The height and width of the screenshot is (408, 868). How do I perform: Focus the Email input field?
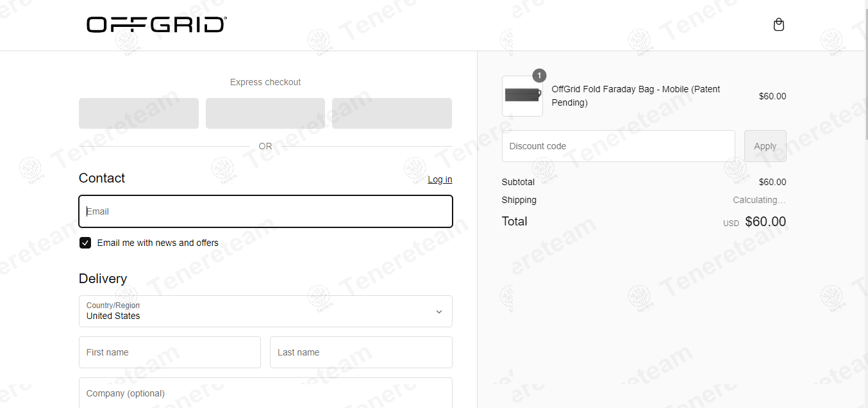tap(265, 211)
